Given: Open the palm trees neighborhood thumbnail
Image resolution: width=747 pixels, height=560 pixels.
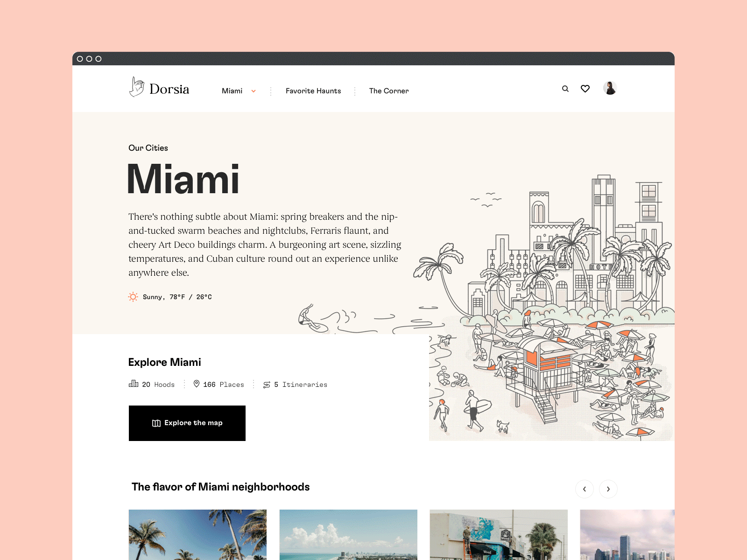Looking at the screenshot, I should (197, 535).
